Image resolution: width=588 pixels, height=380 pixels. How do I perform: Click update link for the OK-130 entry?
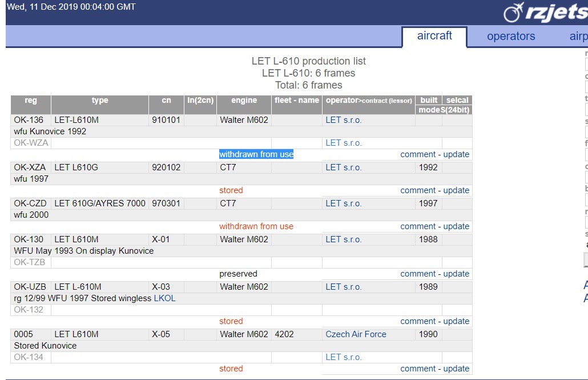click(x=456, y=274)
